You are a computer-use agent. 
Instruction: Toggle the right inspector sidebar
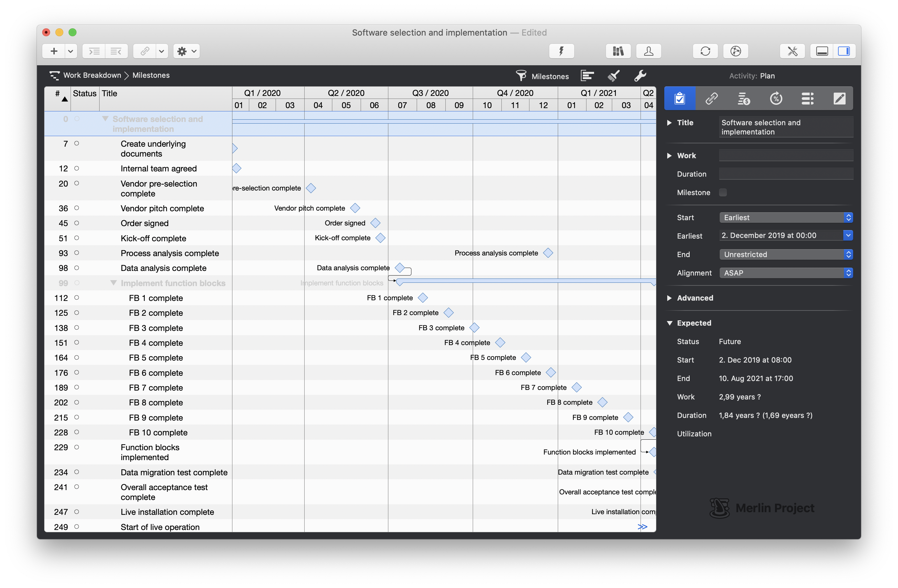[x=844, y=51]
